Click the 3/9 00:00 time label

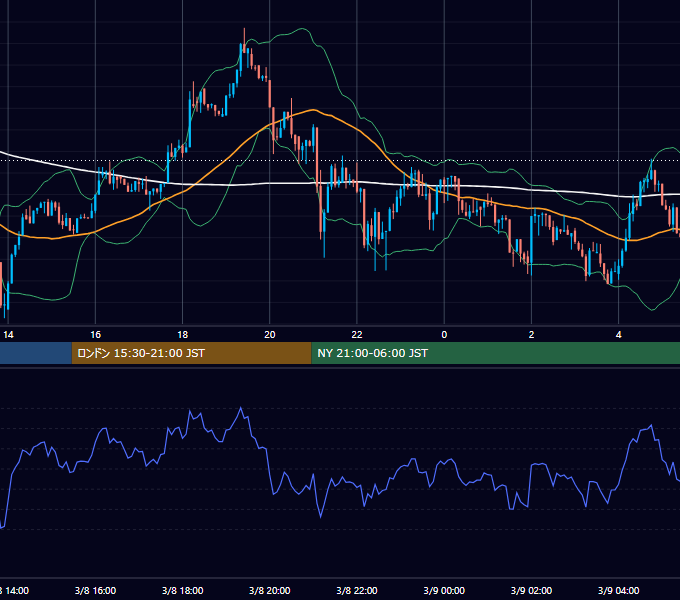(x=444, y=590)
